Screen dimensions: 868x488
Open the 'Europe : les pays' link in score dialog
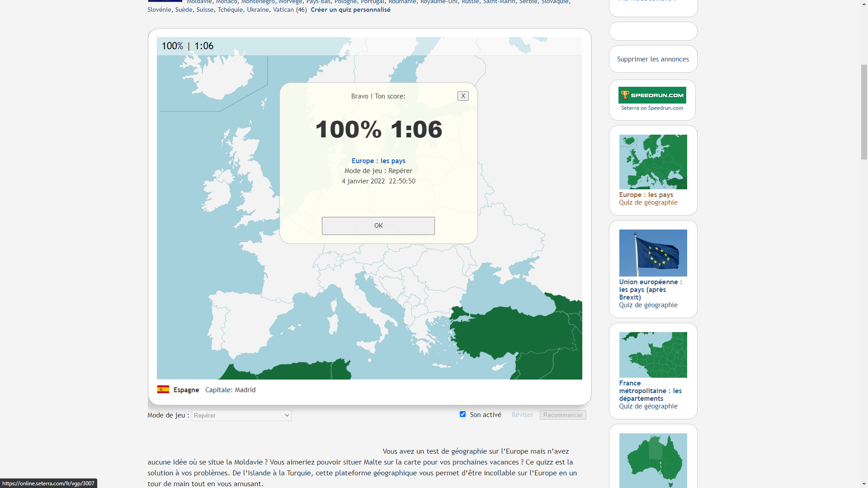point(378,161)
